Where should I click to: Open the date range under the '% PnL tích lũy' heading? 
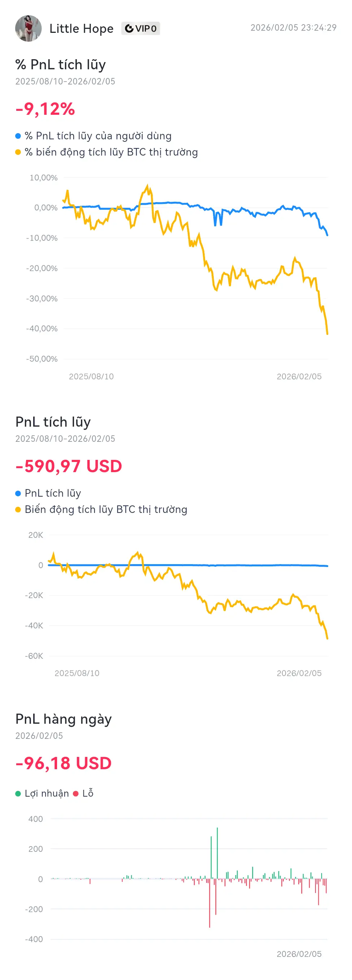tap(65, 82)
